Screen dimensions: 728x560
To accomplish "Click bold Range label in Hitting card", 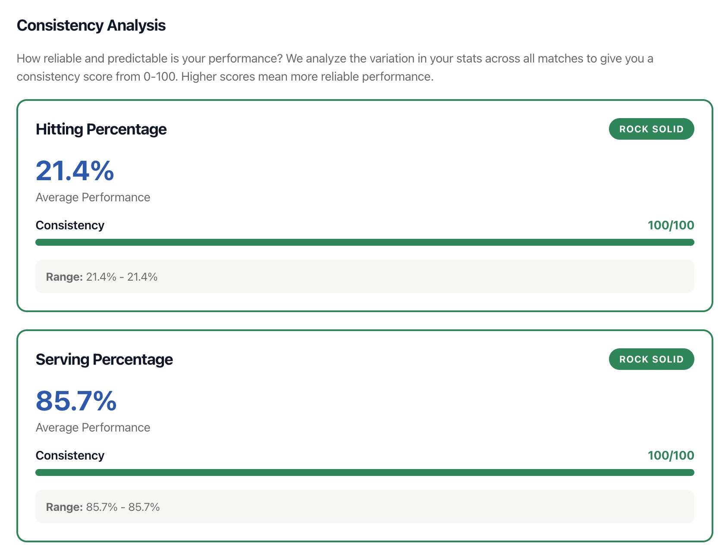I will [64, 277].
